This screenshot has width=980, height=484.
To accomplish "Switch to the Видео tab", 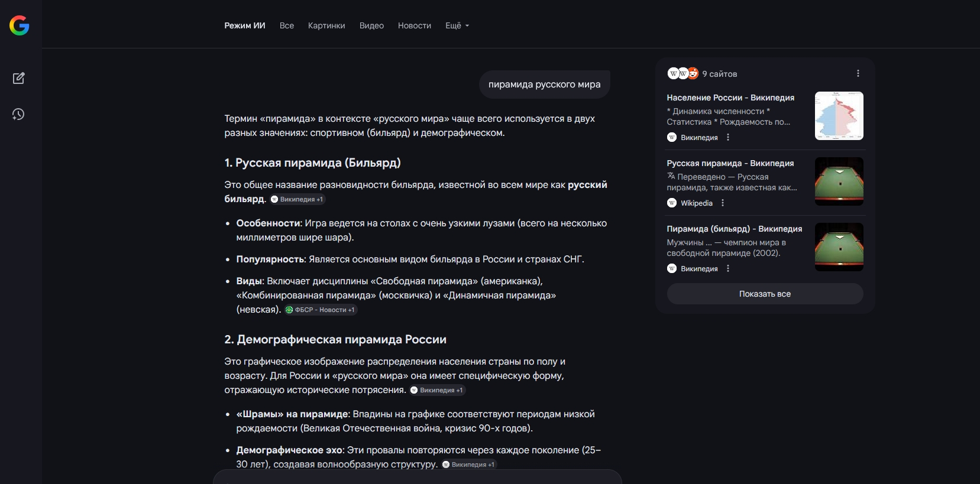I will pyautogui.click(x=371, y=25).
